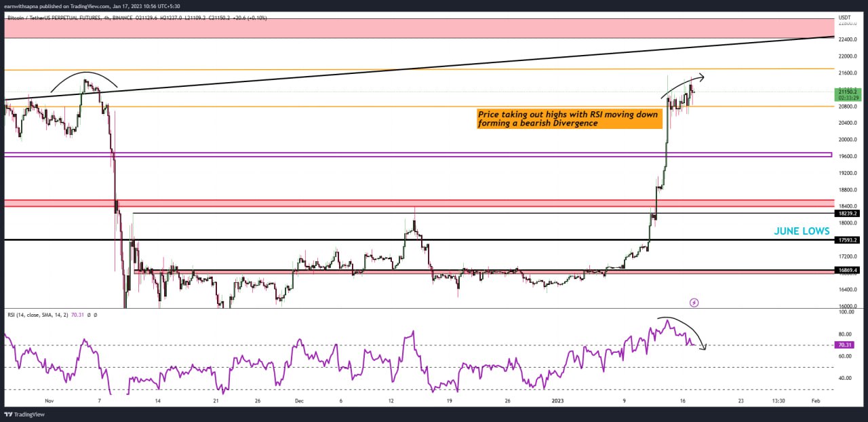Image resolution: width=868 pixels, height=422 pixels.
Task: Click the 21600.0 price axis label
Action: coord(848,73)
